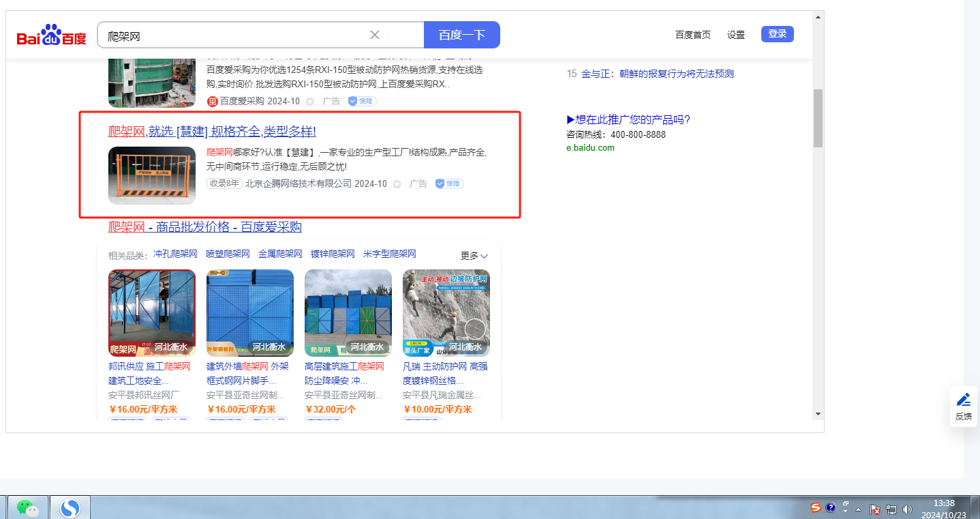Screen dimensions: 980x519
Task: Click the page scrollbar down arrow
Action: 818,413
